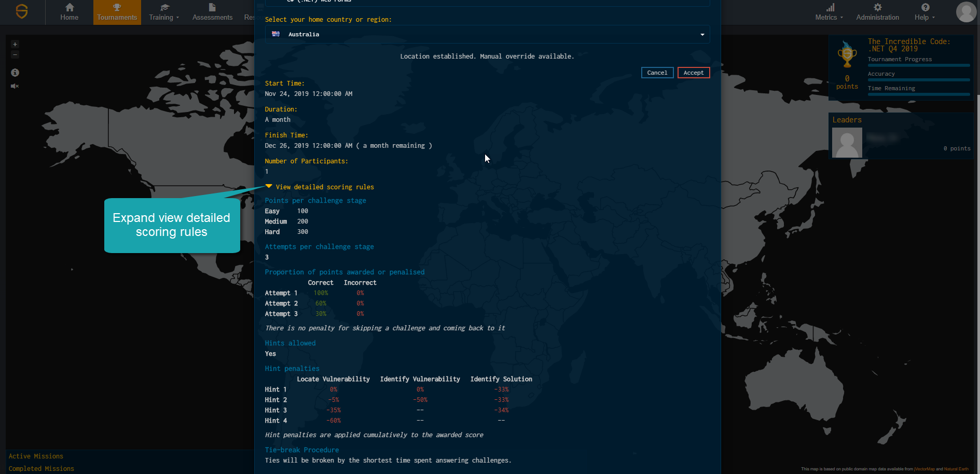Click the Tournament Progress bar
980x474 pixels.
click(x=918, y=65)
